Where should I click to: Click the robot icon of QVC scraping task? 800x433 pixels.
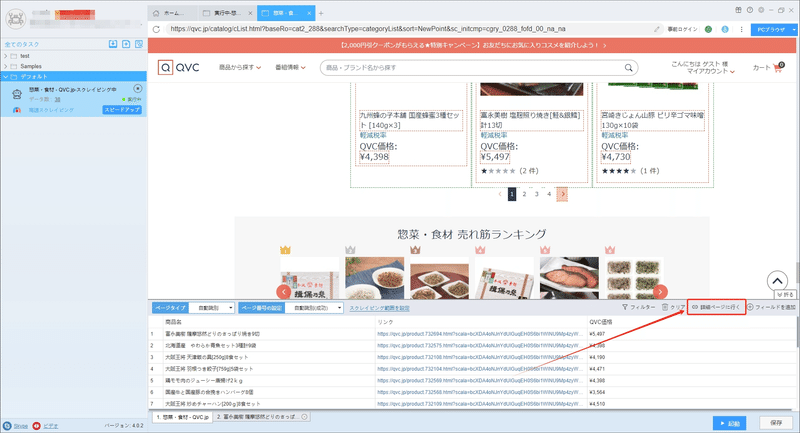17,94
